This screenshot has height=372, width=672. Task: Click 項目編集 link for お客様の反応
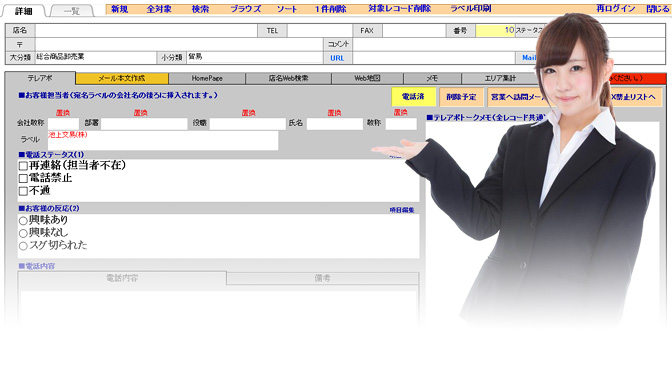[x=402, y=210]
